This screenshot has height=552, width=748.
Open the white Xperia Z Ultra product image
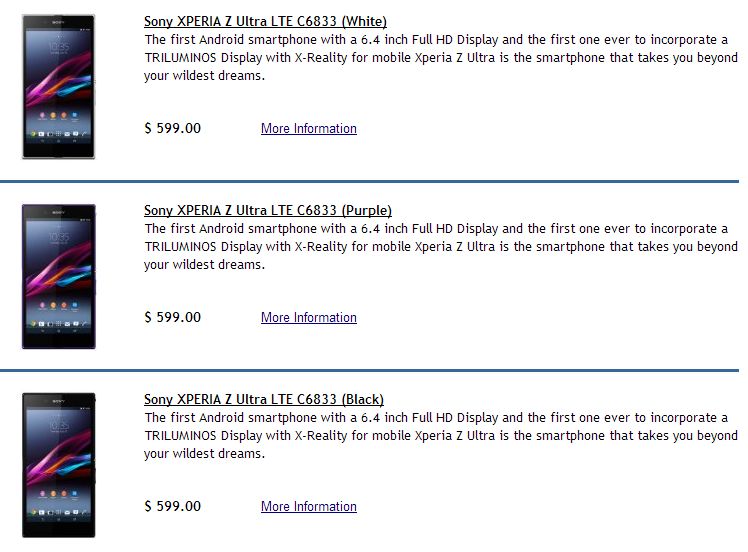pos(58,86)
